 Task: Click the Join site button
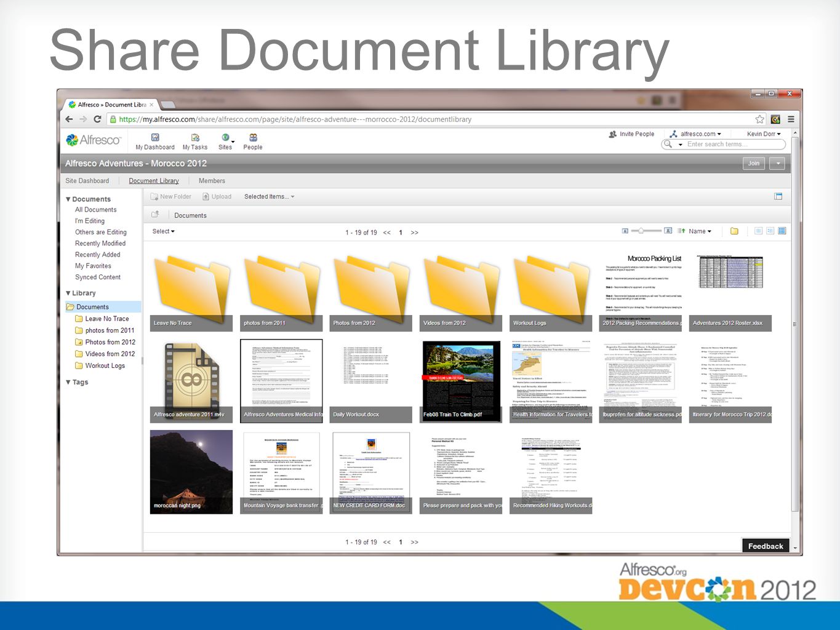tap(754, 164)
